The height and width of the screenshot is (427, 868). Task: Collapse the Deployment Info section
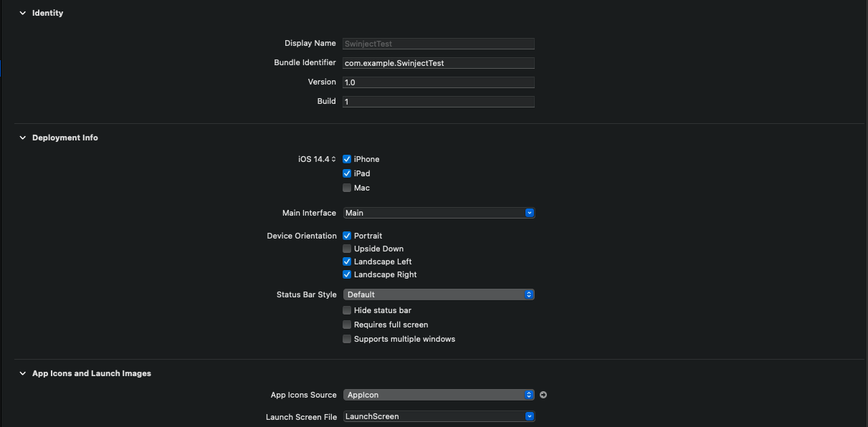tap(22, 138)
